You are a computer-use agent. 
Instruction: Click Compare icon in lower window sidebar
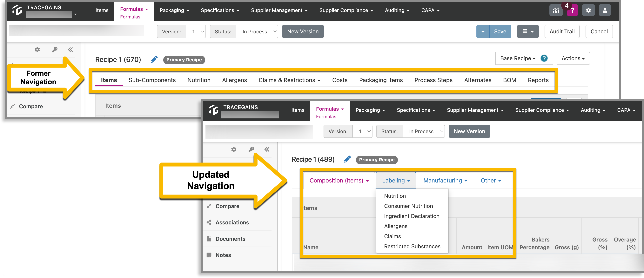(x=209, y=206)
